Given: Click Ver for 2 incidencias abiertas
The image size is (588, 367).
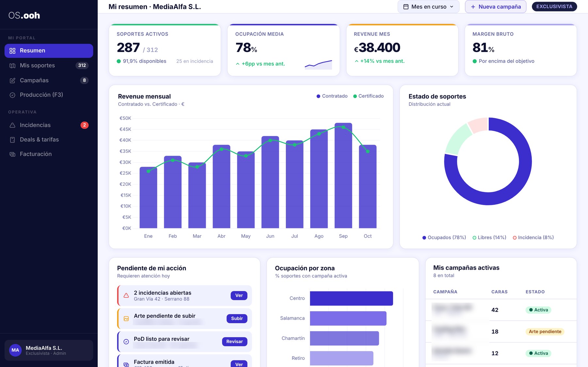Looking at the screenshot, I should 239,295.
